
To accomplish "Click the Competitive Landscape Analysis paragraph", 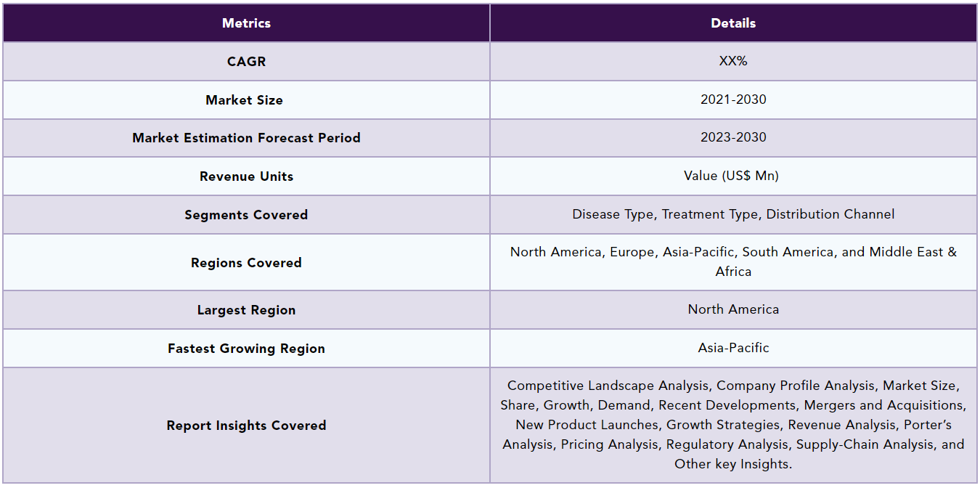I will [x=733, y=425].
